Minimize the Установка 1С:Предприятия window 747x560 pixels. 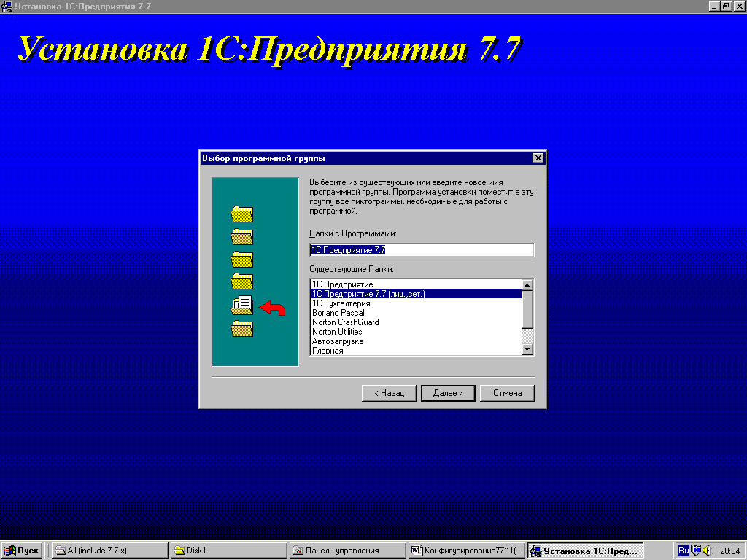point(713,7)
